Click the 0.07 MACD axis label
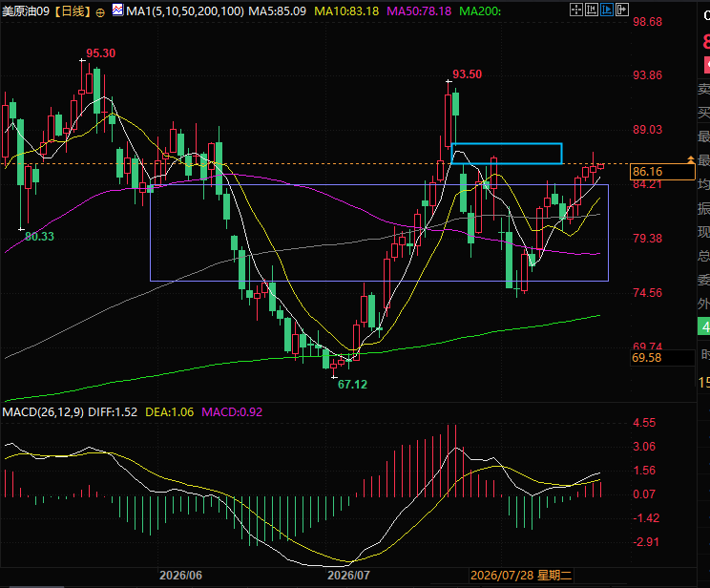The height and width of the screenshot is (588, 710). coord(644,494)
